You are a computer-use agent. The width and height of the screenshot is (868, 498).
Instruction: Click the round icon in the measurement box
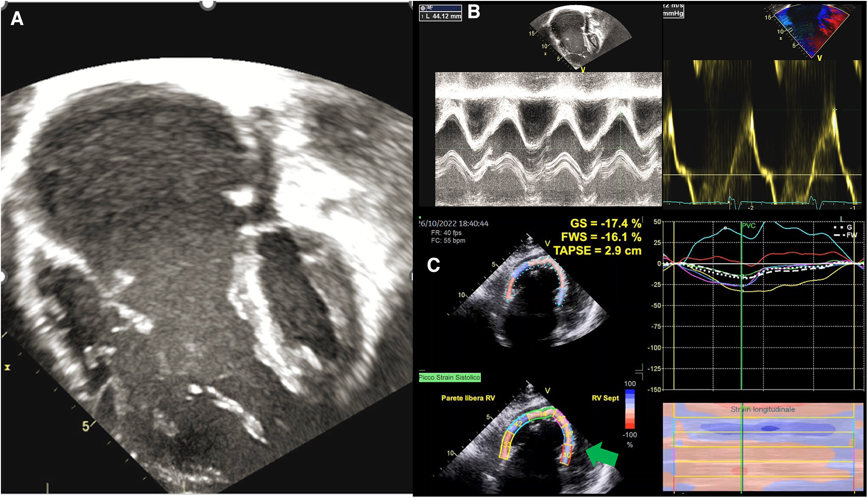(423, 8)
